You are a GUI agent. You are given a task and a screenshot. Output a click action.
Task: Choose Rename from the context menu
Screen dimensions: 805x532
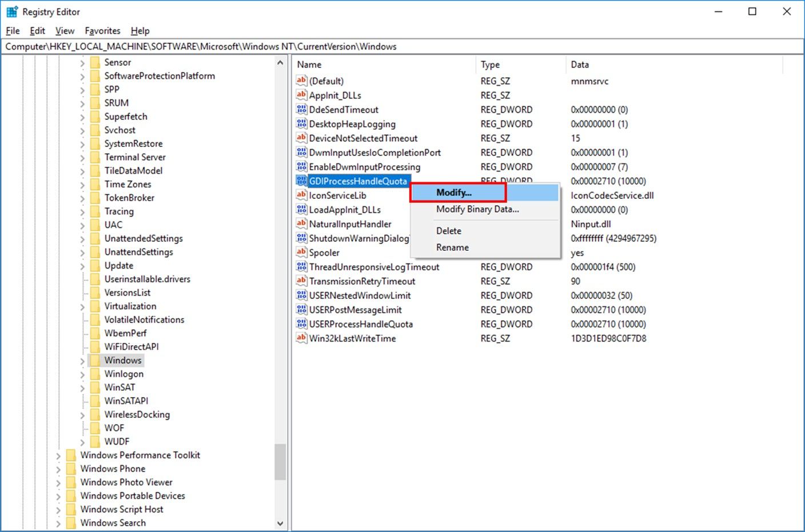(485, 247)
